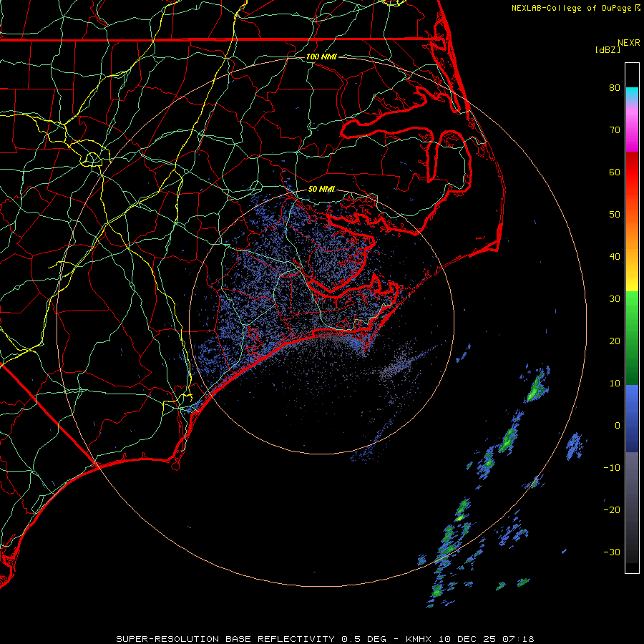Image resolution: width=644 pixels, height=644 pixels.
Task: Click the [dBZ] units label
Action: tap(608, 49)
